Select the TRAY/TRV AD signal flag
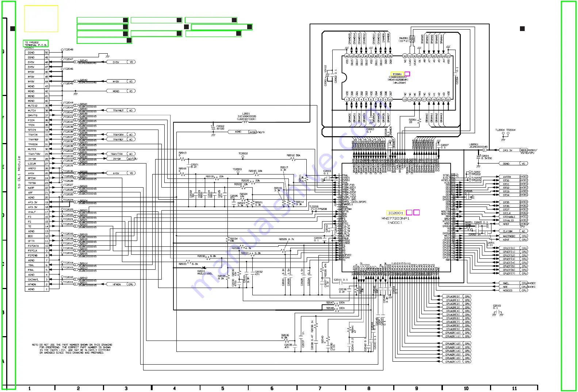Image resolution: width=578 pixels, height=392 pixels. (122, 154)
